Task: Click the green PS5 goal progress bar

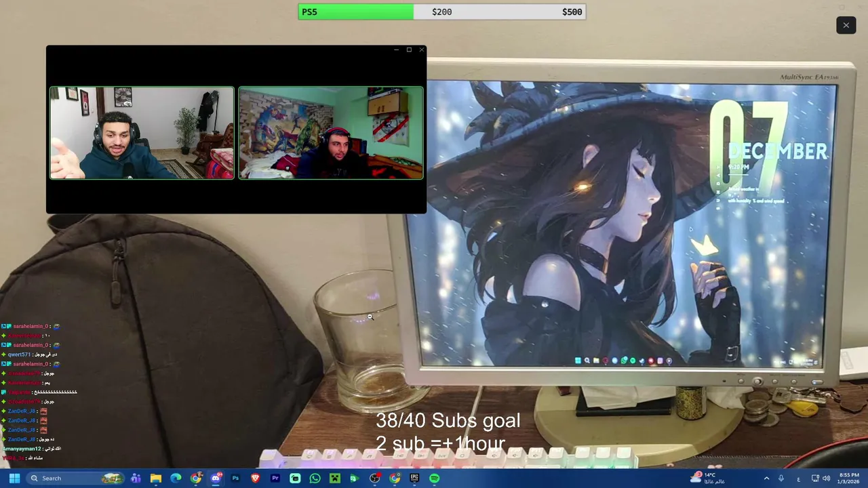Action: click(356, 12)
